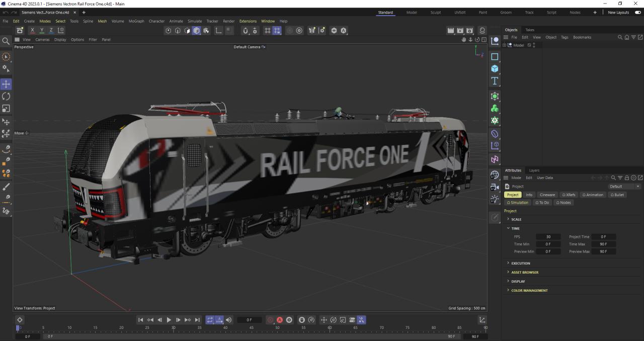
Task: Click the Record Active Objects button
Action: pos(270,320)
